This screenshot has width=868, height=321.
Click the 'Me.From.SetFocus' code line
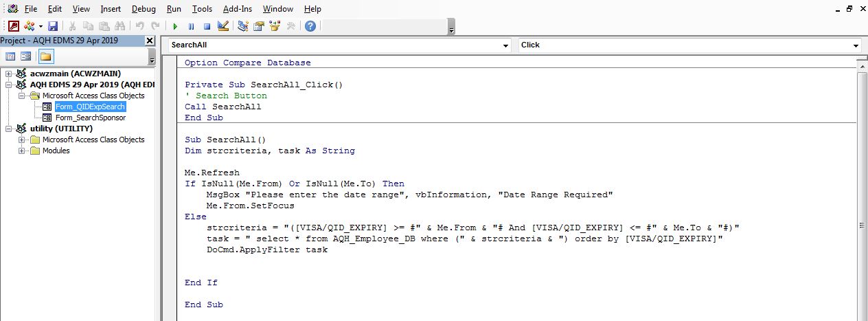tap(250, 206)
